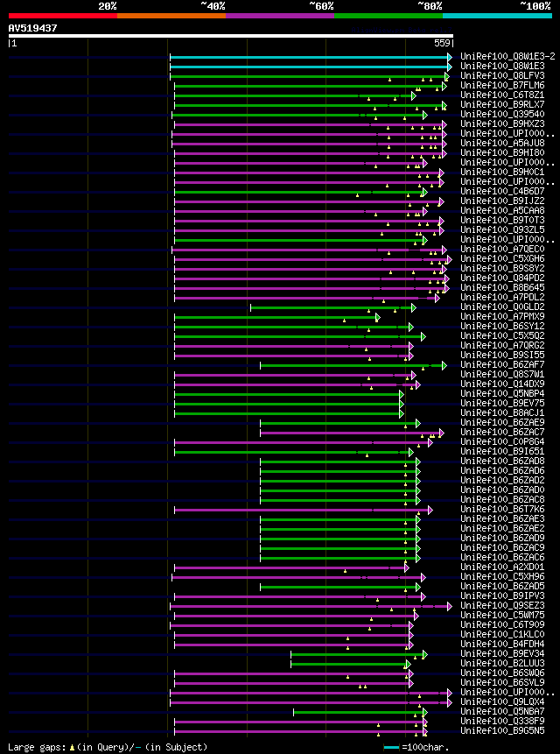The height and width of the screenshot is (754, 560).
Task: Select the UniRef100_Q84PD2 label
Action: point(503,278)
